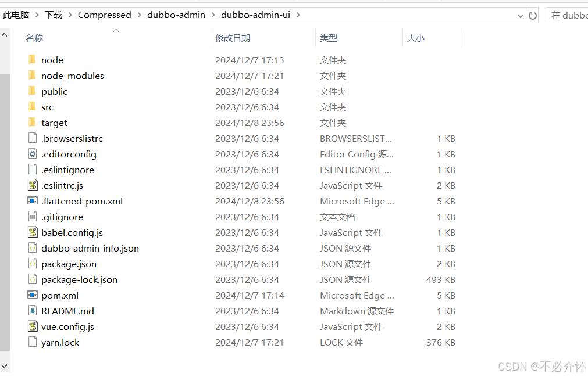Click the Markdown 源文件 type of README.md
The image size is (588, 377).
coord(357,311)
